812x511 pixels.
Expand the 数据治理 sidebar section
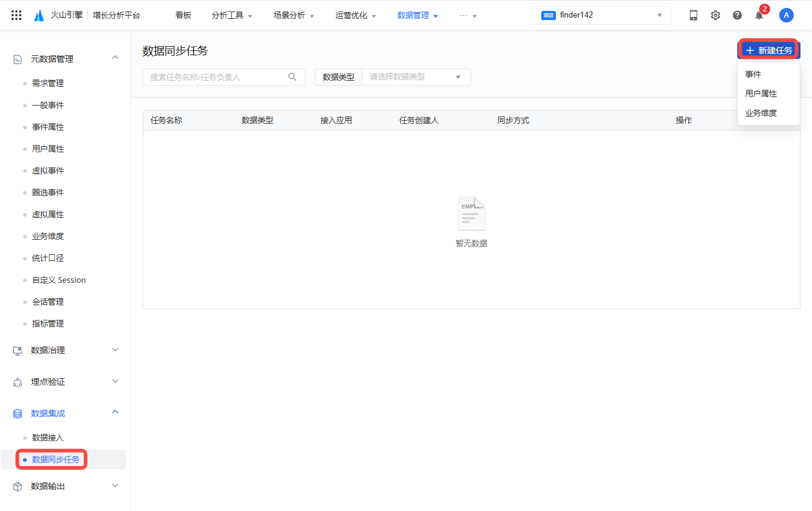(x=115, y=350)
